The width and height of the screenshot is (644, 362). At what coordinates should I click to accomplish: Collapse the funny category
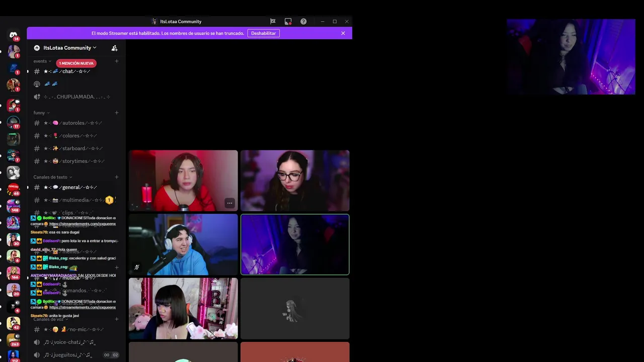[x=41, y=113]
